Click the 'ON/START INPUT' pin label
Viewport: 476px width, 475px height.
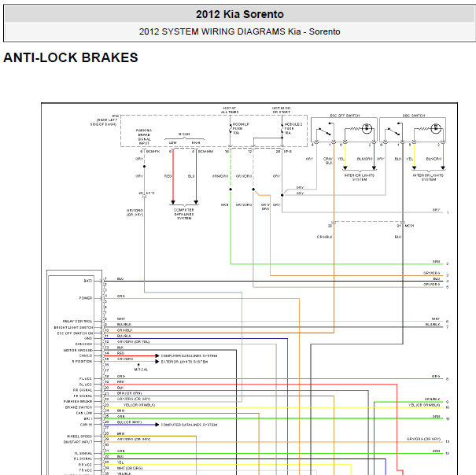click(78, 442)
